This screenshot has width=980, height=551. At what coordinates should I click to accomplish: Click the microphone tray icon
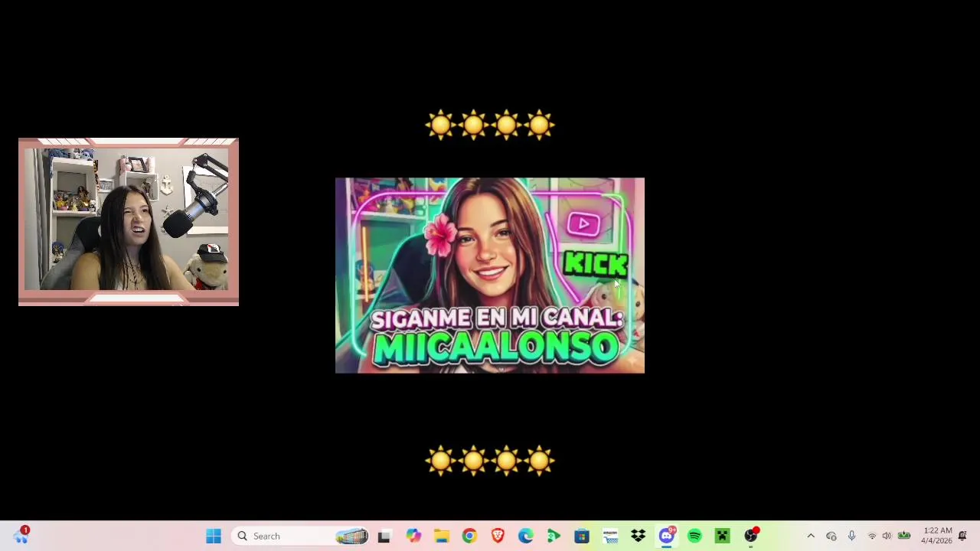[x=851, y=536]
